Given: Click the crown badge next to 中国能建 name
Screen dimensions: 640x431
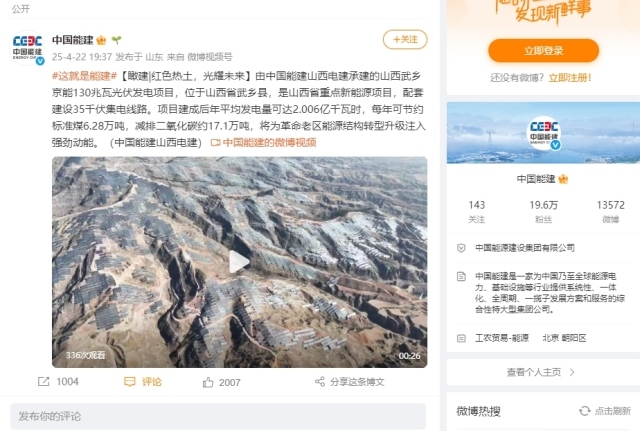Looking at the screenshot, I should (x=101, y=40).
